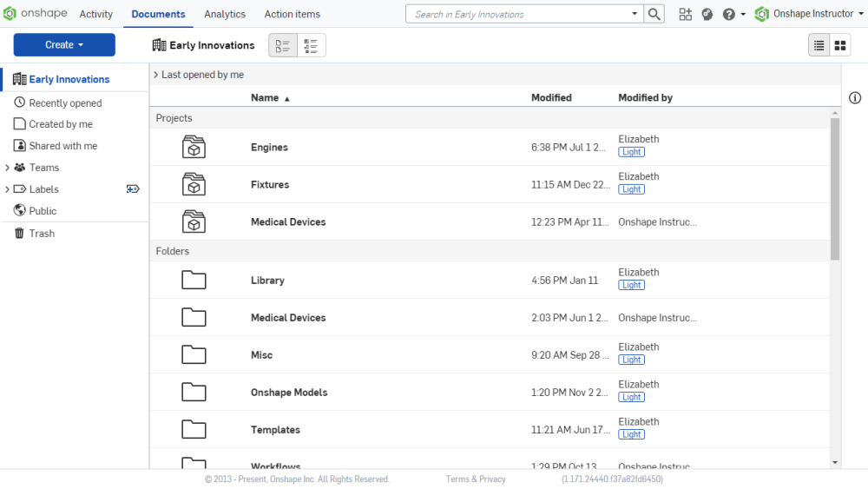The width and height of the screenshot is (868, 489).
Task: Expand the Teams section
Action: pyautogui.click(x=8, y=168)
